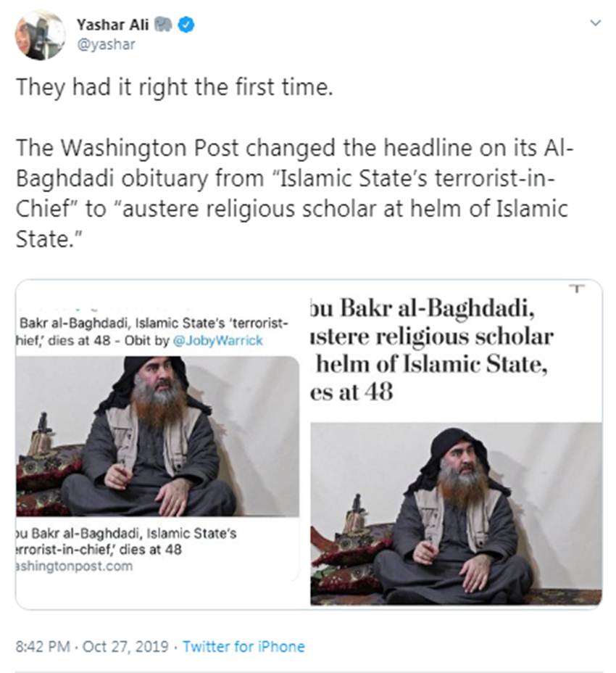Image resolution: width=616 pixels, height=673 pixels.
Task: Click the left photo of seated man
Action: pyautogui.click(x=158, y=436)
